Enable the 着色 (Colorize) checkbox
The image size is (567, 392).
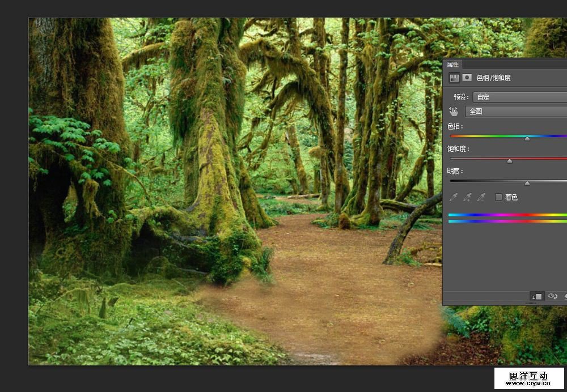pos(499,197)
